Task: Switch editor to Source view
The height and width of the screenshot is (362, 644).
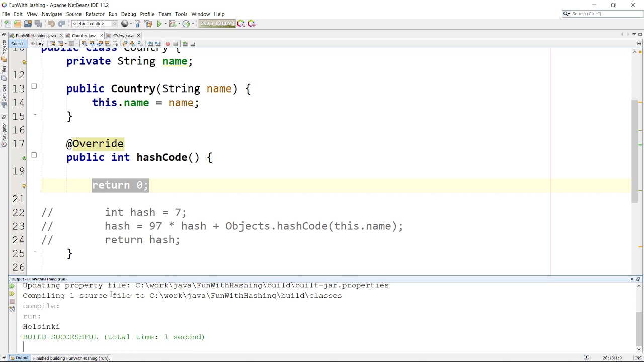Action: click(x=18, y=44)
